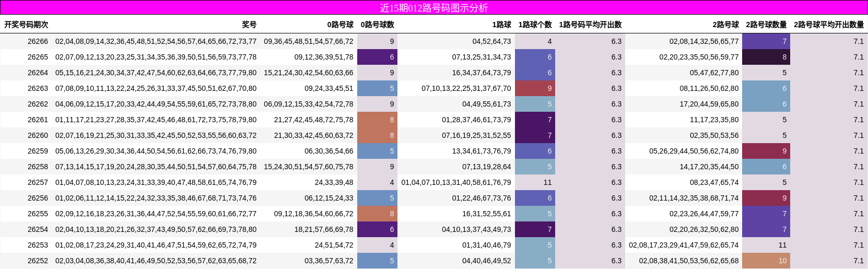Click the 2路号球 column header

[726, 25]
